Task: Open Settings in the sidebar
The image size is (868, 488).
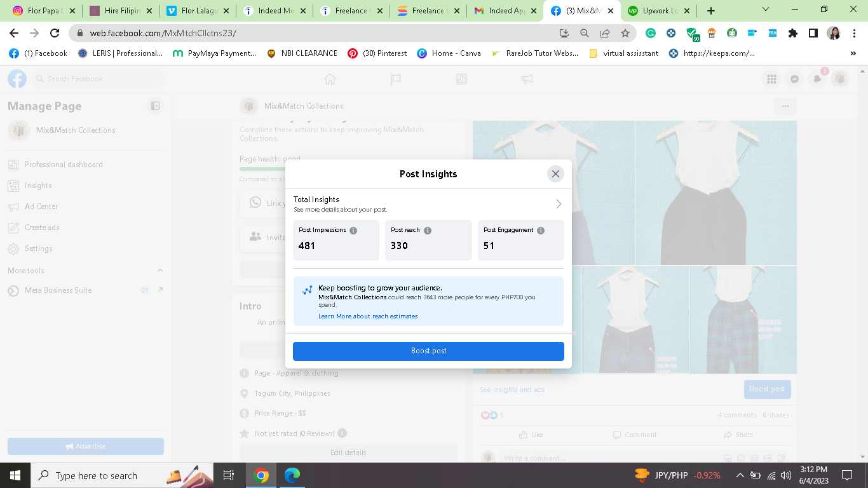Action: point(86,248)
